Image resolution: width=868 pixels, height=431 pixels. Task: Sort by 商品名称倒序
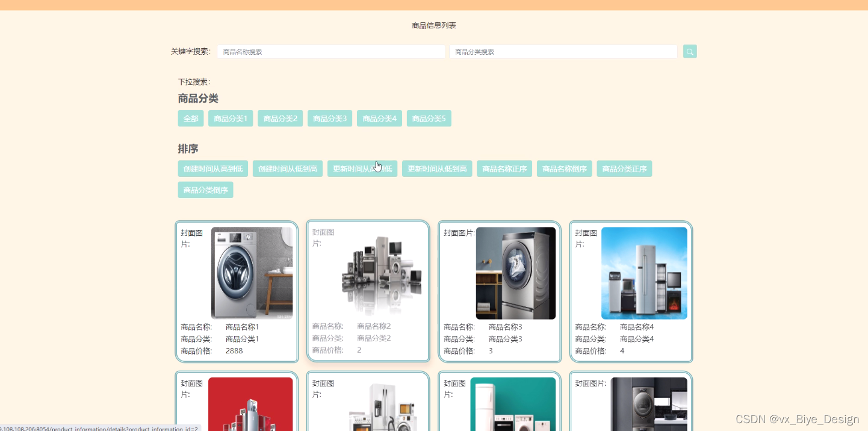pyautogui.click(x=565, y=169)
